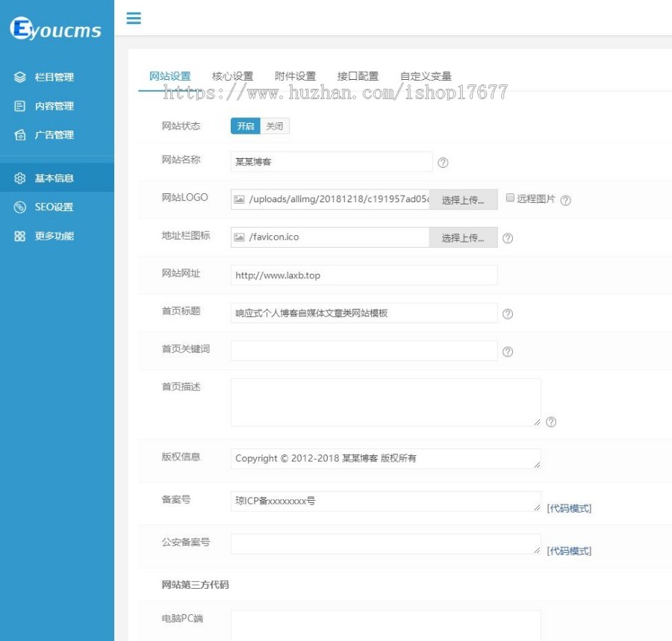Click the 内容管理 document icon
Image resolution: width=672 pixels, height=641 pixels.
[x=19, y=106]
